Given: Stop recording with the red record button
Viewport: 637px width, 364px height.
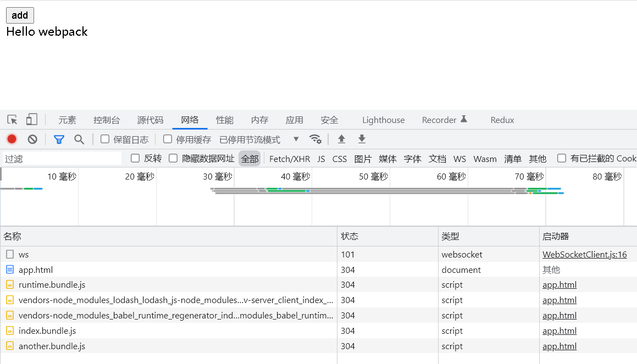Looking at the screenshot, I should point(12,139).
